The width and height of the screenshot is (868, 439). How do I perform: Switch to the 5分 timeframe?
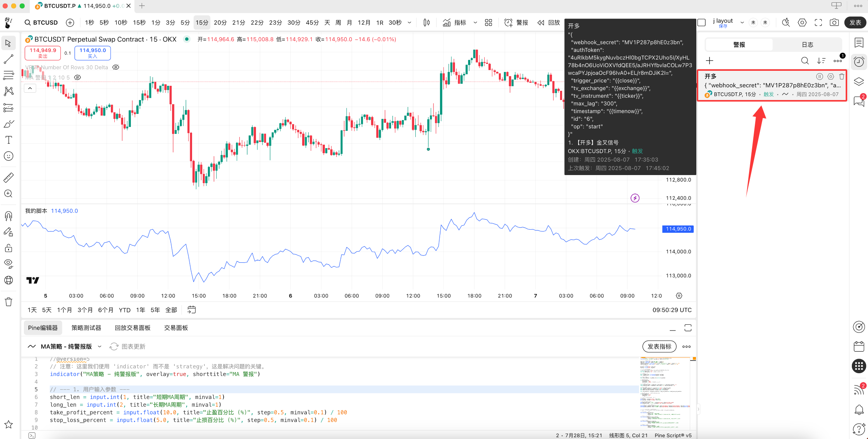tap(185, 23)
